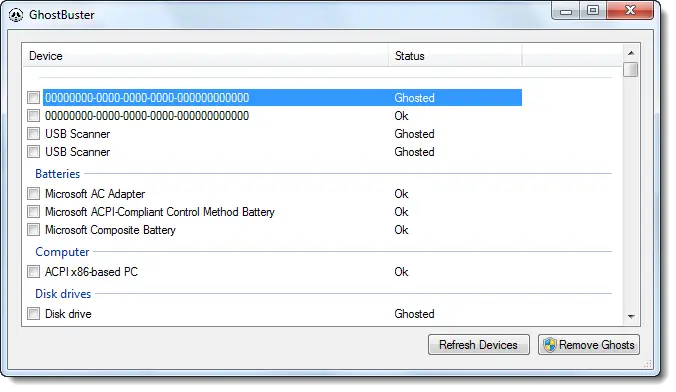This screenshot has width=676, height=392.
Task: Maximize the GhostBuster window
Action: (593, 11)
